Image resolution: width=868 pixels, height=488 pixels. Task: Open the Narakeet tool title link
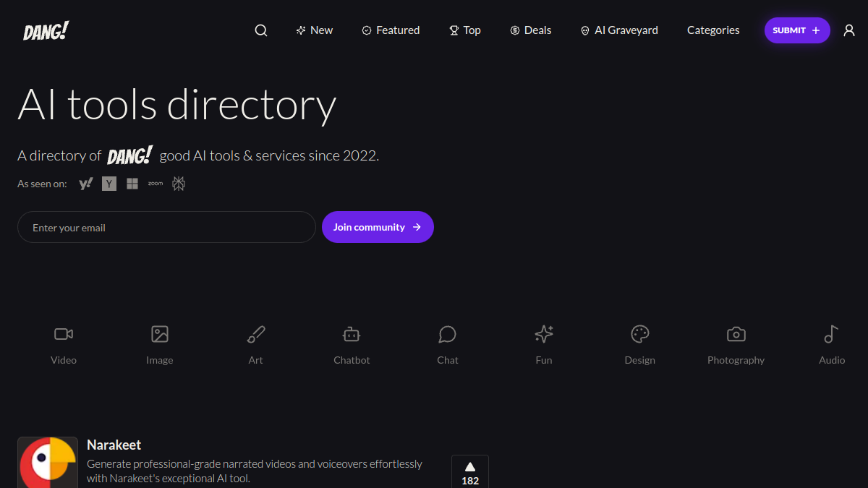click(114, 445)
